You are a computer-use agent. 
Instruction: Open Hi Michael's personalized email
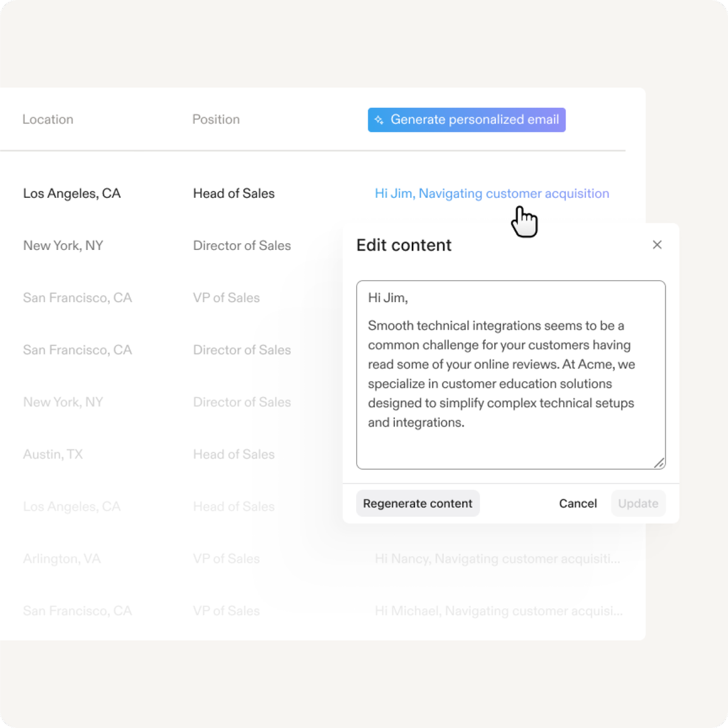coord(497,610)
